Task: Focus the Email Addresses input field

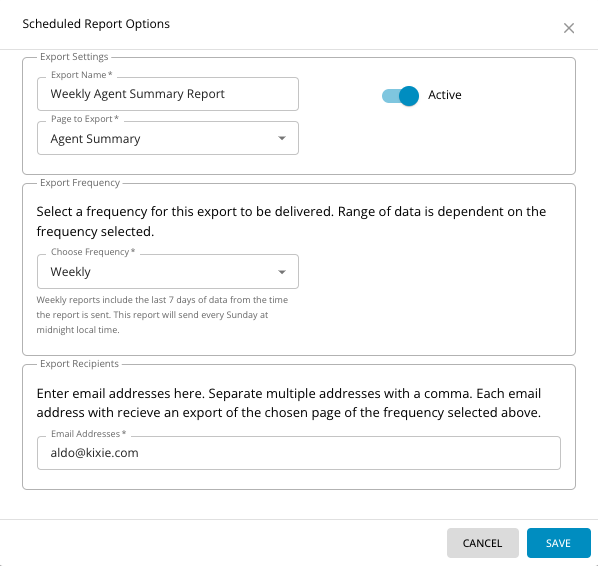Action: tap(299, 453)
